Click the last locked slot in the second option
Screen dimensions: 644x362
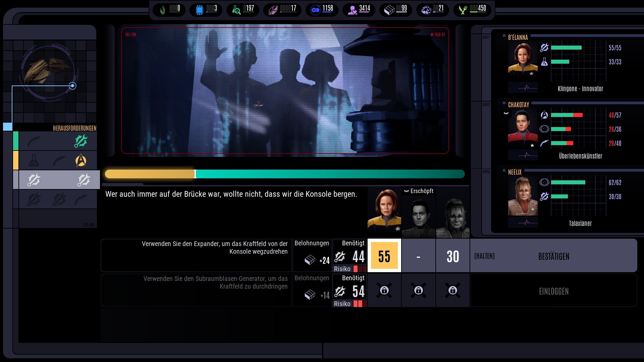point(453,290)
